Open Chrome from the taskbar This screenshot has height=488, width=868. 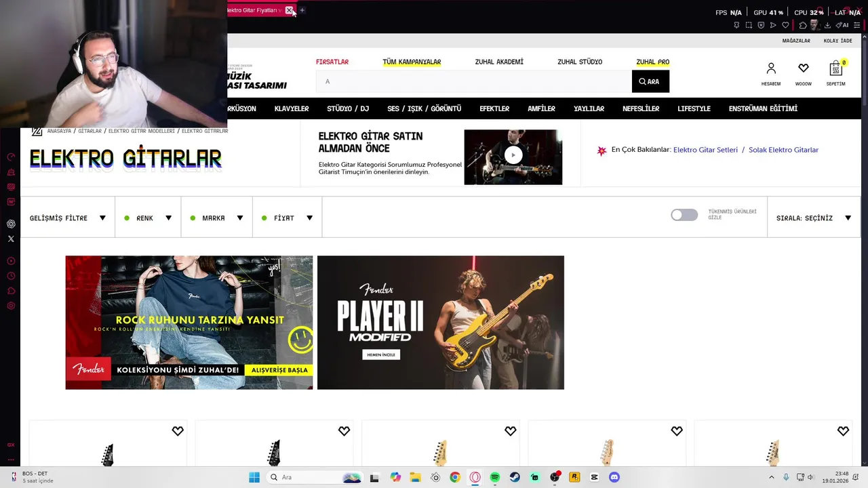point(455,477)
